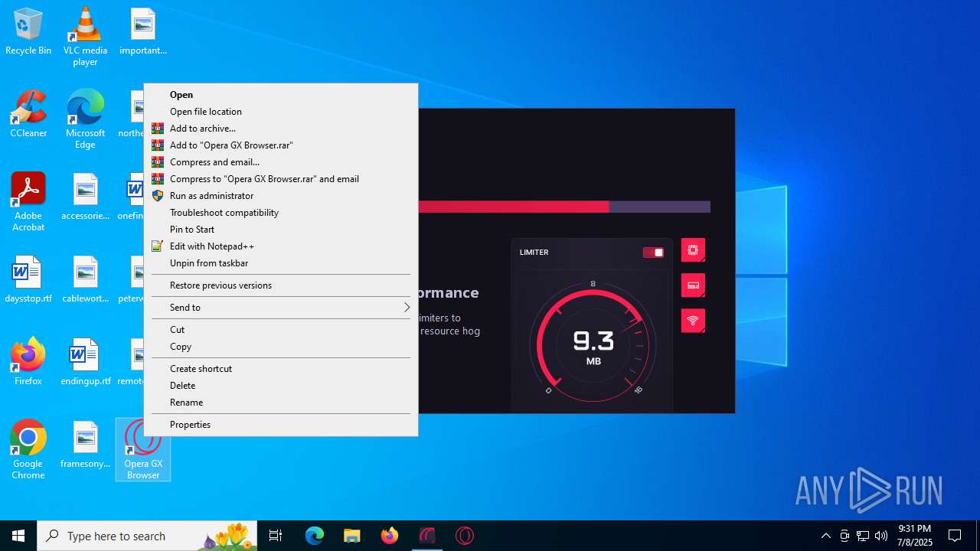Open Firefox from the taskbar
This screenshot has width=980, height=551.
tap(390, 536)
